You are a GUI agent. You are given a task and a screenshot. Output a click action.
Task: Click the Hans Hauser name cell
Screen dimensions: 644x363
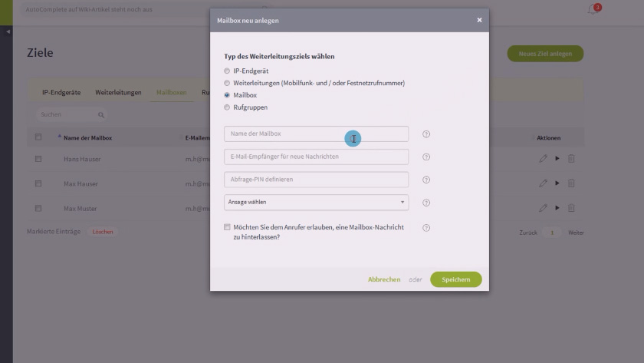pyautogui.click(x=82, y=159)
